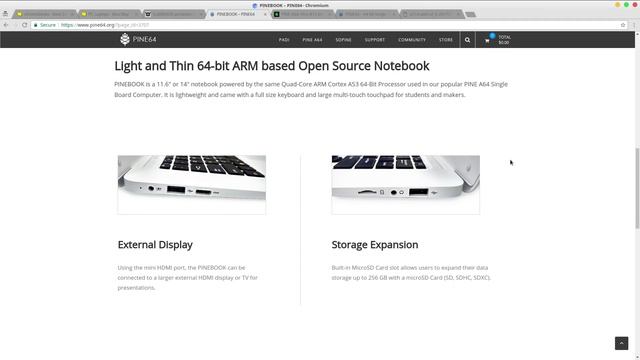640x360 pixels.
Task: Open the new tab button
Action: [471, 14]
